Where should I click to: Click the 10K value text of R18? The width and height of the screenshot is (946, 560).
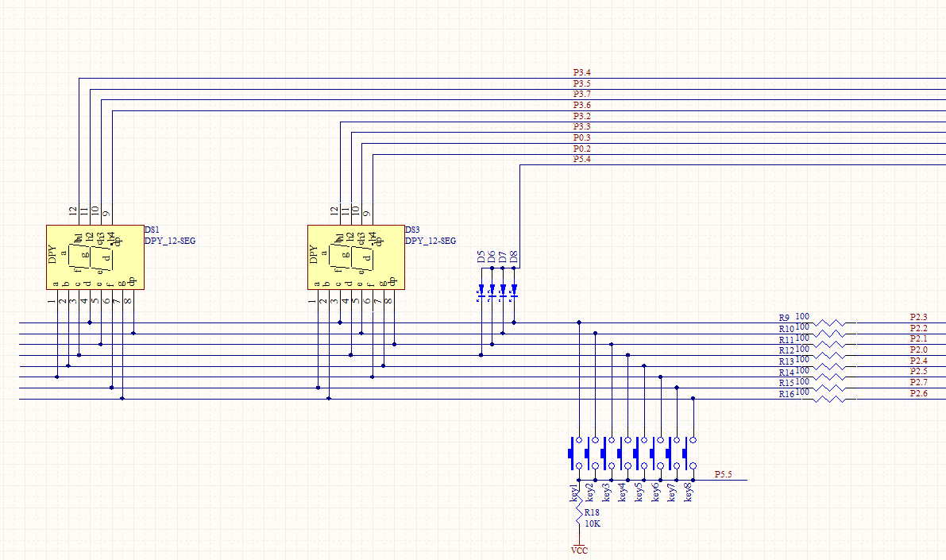point(593,523)
